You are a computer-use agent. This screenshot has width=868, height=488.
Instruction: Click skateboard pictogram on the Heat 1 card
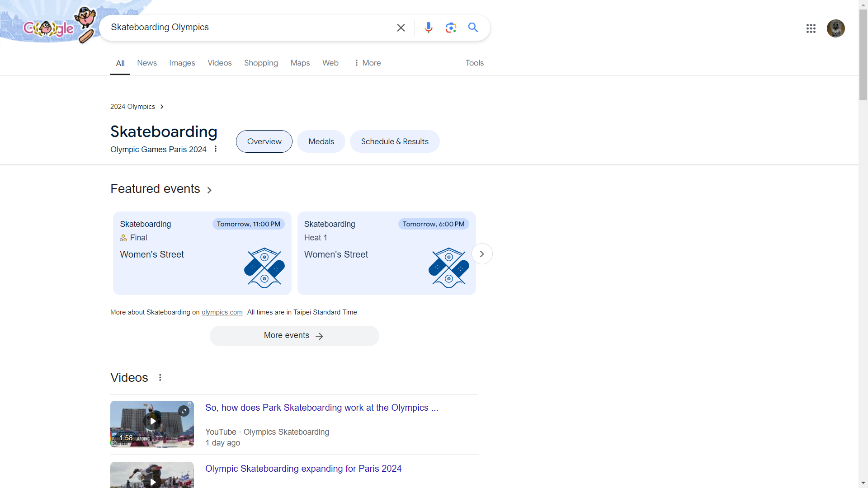449,267
